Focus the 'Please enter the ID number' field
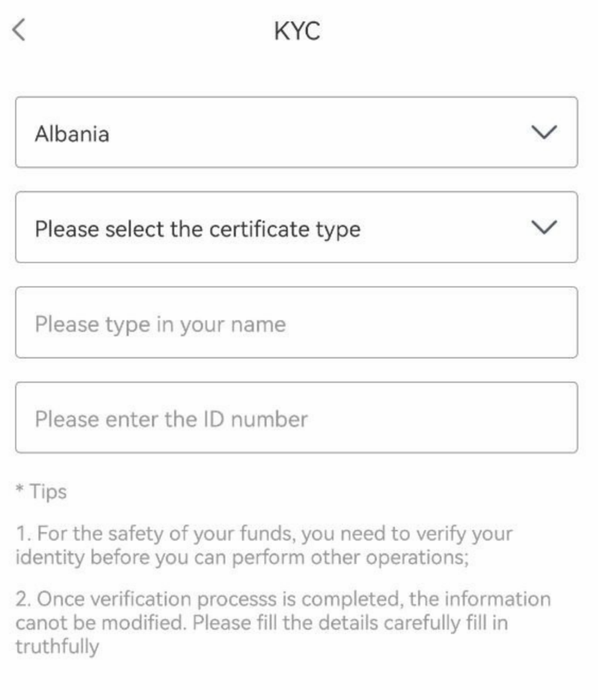Image resolution: width=598 pixels, height=700 pixels. click(297, 418)
